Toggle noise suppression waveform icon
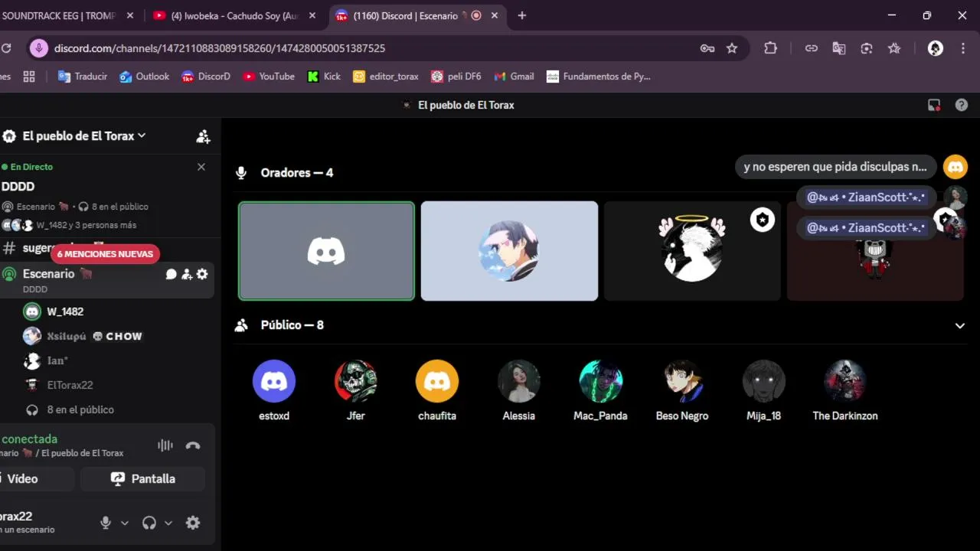This screenshot has width=980, height=551. 165,445
